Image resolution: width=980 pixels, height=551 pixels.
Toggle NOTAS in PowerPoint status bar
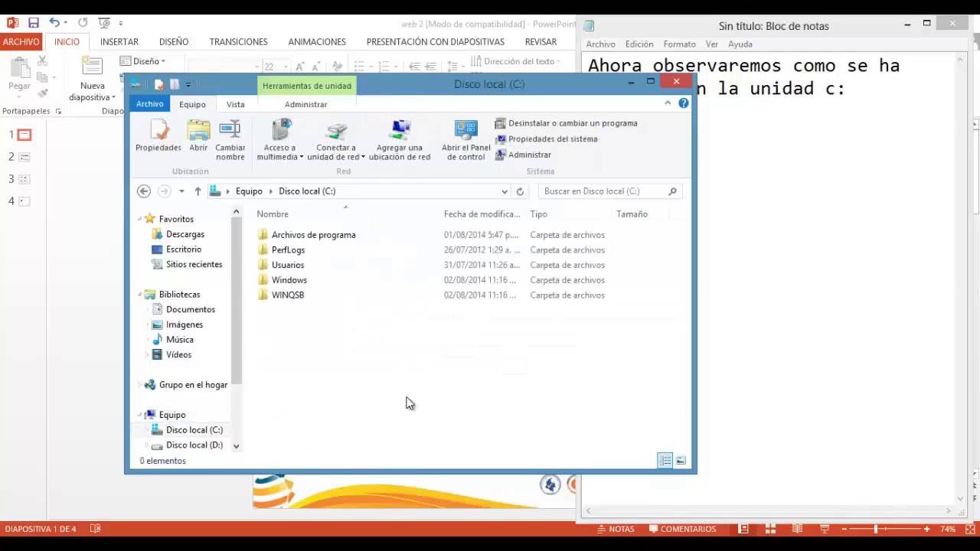(616, 529)
